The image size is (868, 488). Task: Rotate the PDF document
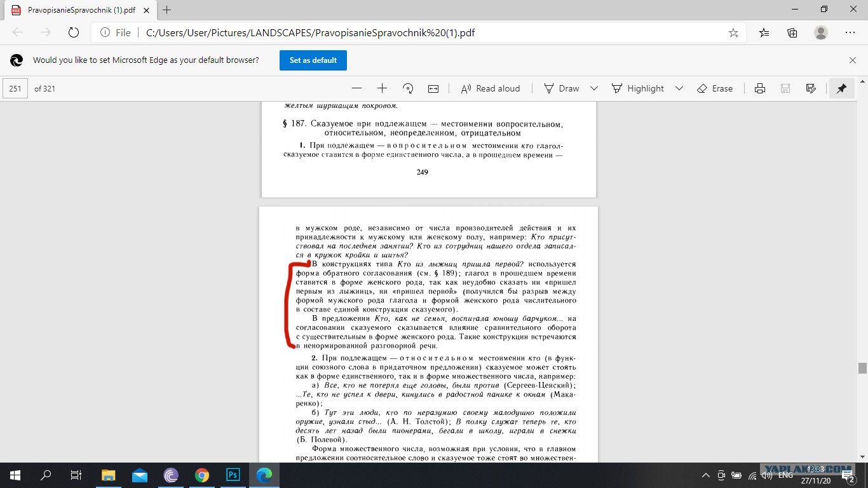click(x=408, y=88)
